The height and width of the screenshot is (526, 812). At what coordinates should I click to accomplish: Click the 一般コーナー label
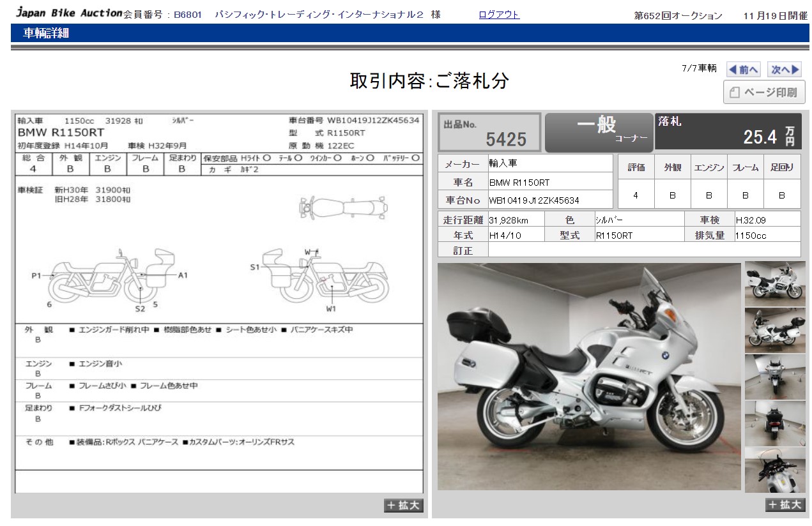coord(599,132)
